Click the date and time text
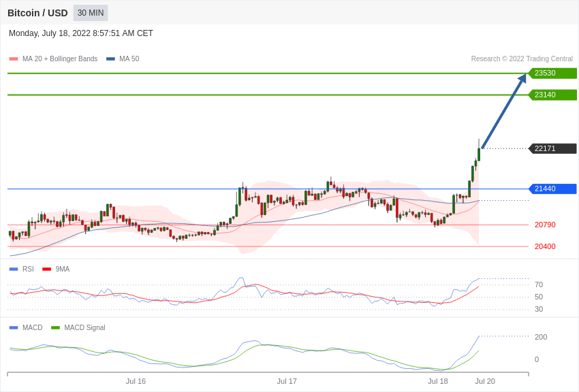 click(x=81, y=33)
